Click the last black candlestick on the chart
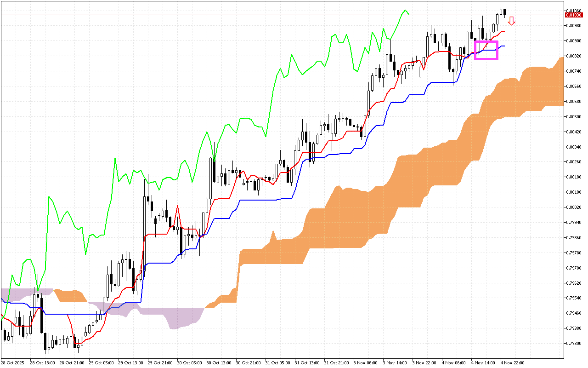This screenshot has width=588, height=368. click(x=504, y=12)
